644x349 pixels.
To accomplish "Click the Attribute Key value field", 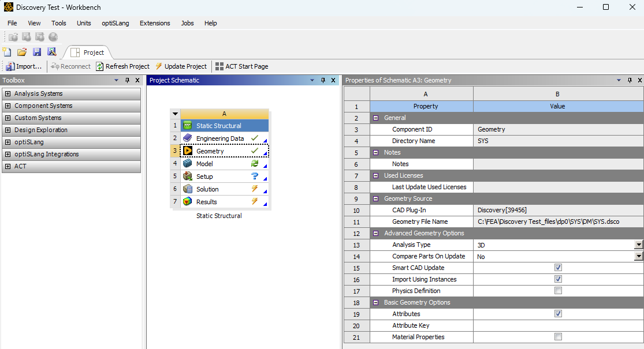I will click(x=559, y=325).
